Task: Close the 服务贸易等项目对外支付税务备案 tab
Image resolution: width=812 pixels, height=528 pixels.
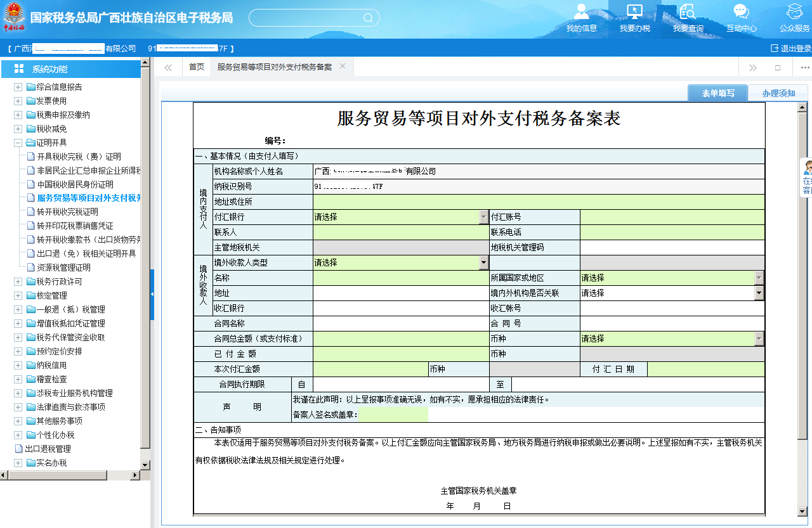Action: click(343, 66)
